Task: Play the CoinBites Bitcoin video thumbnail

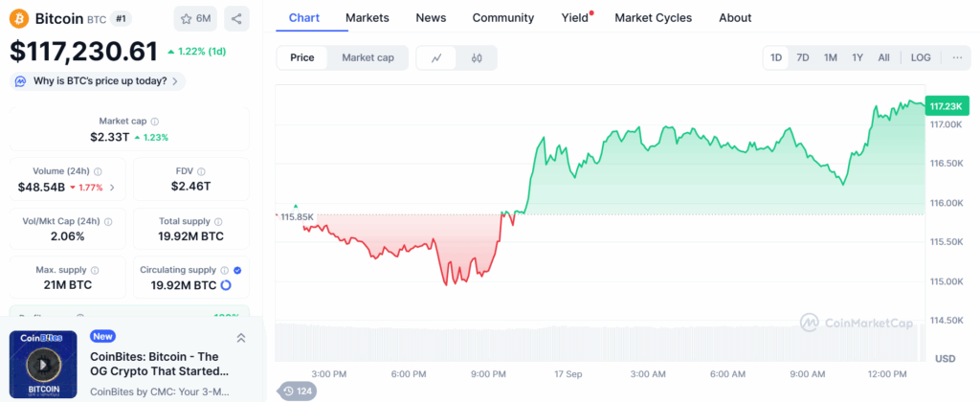Action: (42, 365)
